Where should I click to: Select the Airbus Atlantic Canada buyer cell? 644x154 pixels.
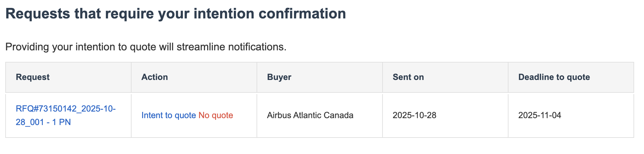[310, 115]
